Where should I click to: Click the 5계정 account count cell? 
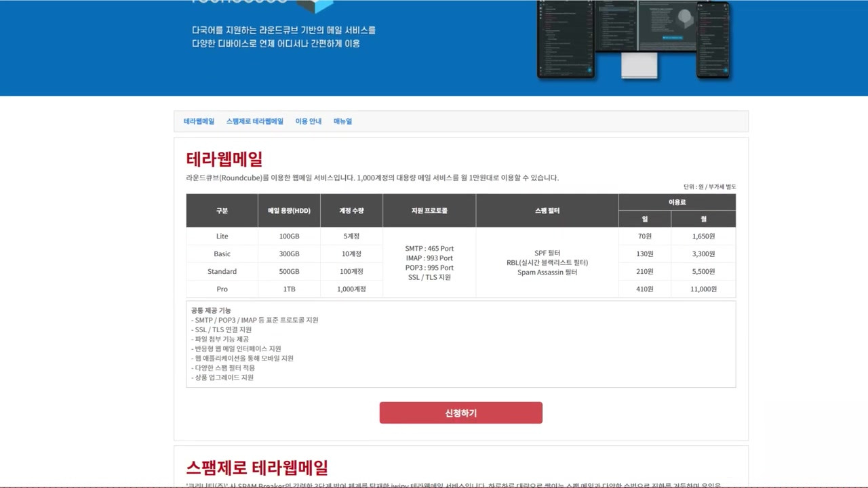click(x=351, y=236)
